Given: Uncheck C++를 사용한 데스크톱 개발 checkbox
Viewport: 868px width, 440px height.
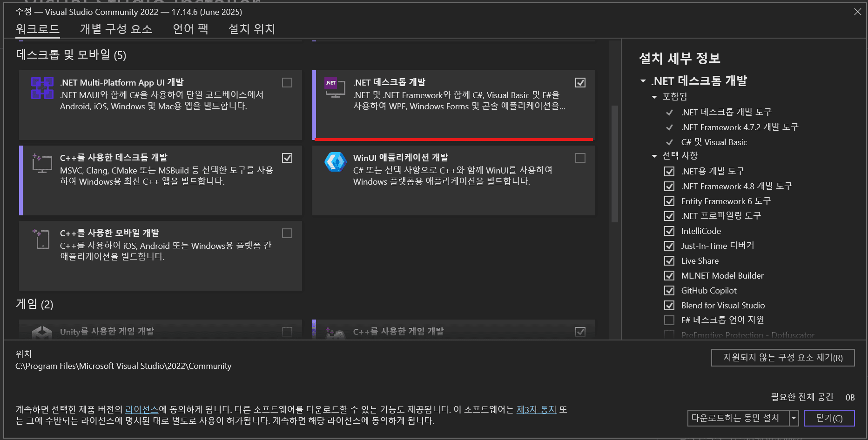Looking at the screenshot, I should (x=287, y=158).
